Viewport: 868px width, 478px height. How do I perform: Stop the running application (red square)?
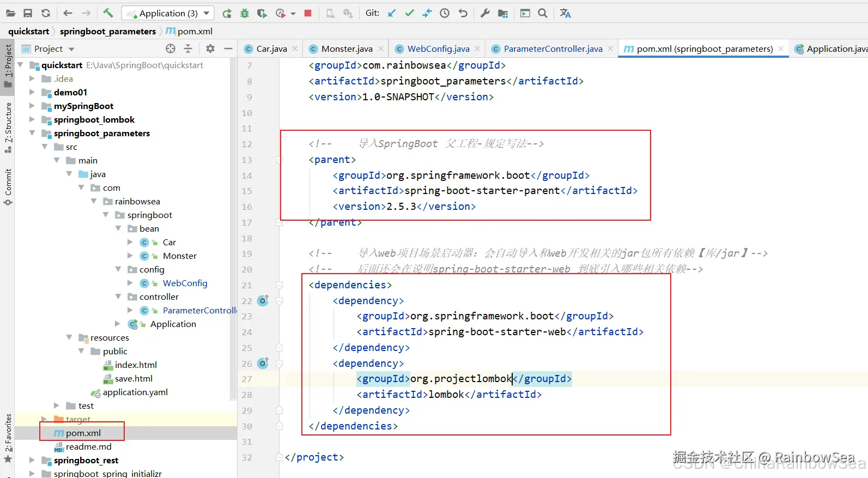(x=308, y=13)
